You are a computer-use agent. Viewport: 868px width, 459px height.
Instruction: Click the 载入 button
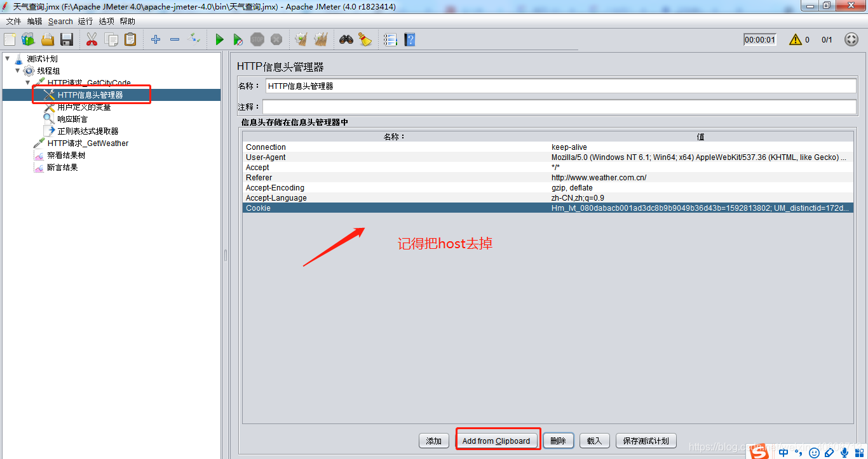click(594, 441)
